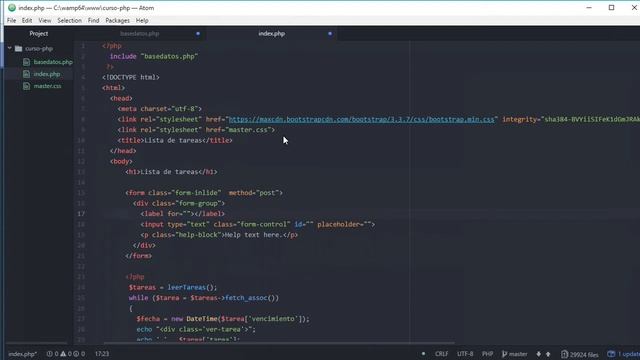This screenshot has width=640, height=360.
Task: Change the PHP grammar selector
Action: click(487, 354)
